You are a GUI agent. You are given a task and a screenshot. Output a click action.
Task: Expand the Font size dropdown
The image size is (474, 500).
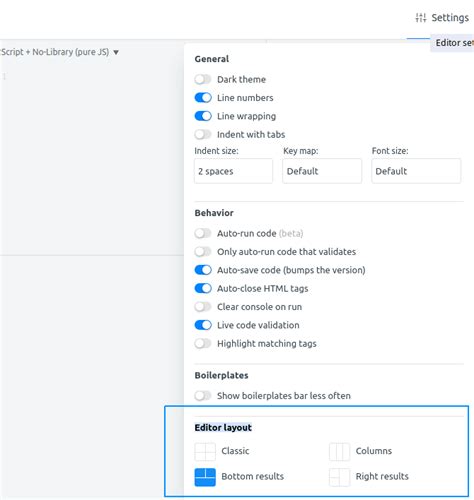pos(416,171)
